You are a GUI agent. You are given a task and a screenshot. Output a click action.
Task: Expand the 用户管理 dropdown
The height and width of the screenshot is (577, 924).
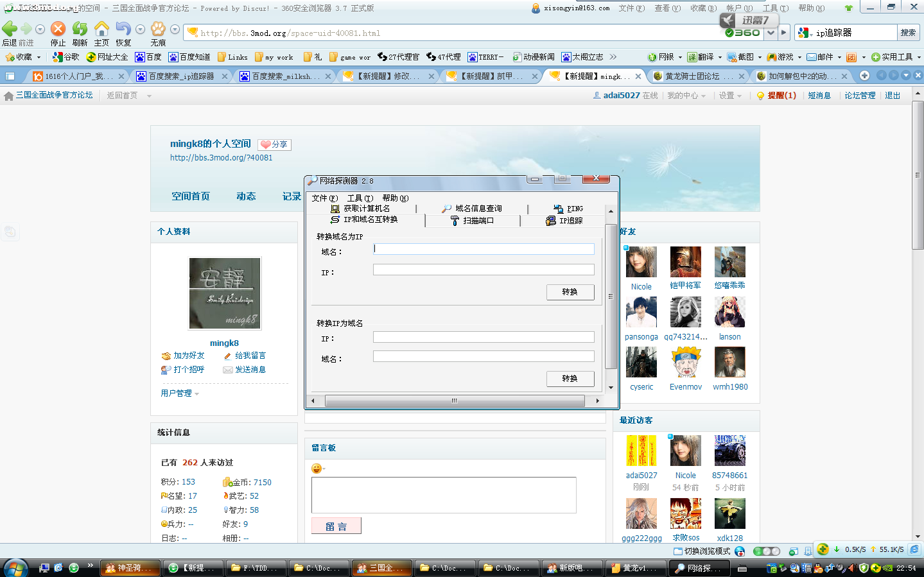tap(180, 393)
